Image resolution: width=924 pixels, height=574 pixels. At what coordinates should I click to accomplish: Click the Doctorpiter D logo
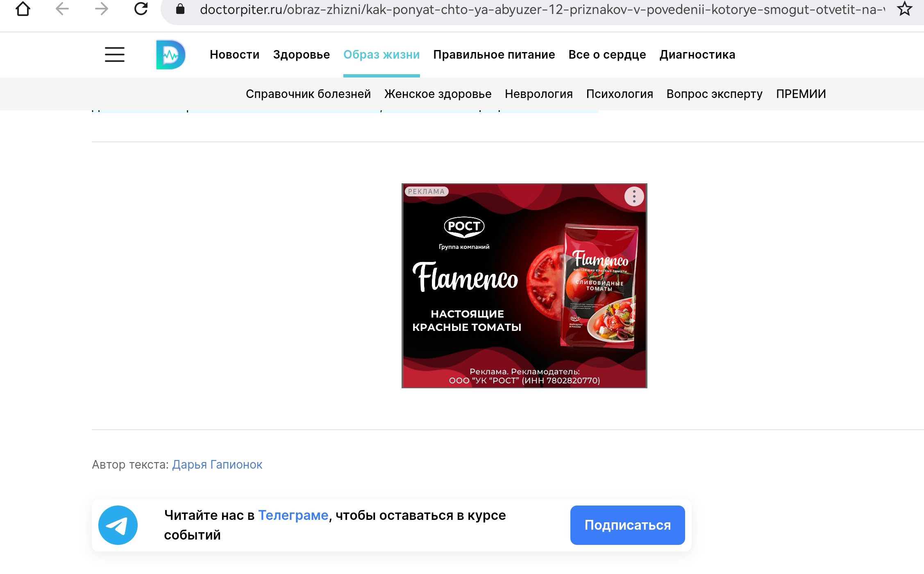point(171,55)
